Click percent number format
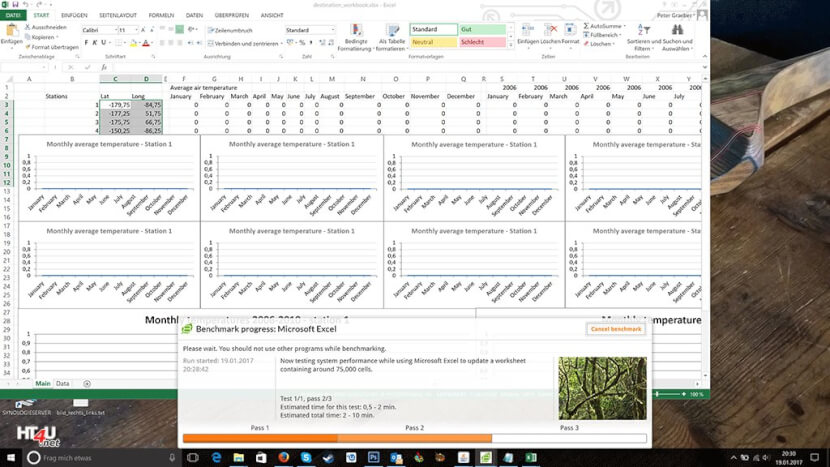 [x=302, y=43]
